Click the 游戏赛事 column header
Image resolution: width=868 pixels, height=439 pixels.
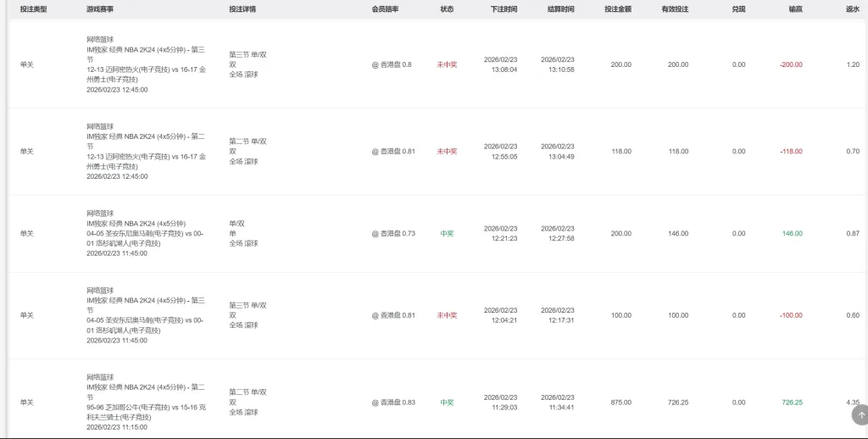100,9
